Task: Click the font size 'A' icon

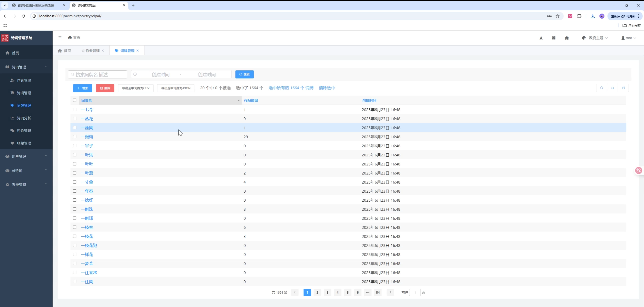Action: pyautogui.click(x=541, y=38)
